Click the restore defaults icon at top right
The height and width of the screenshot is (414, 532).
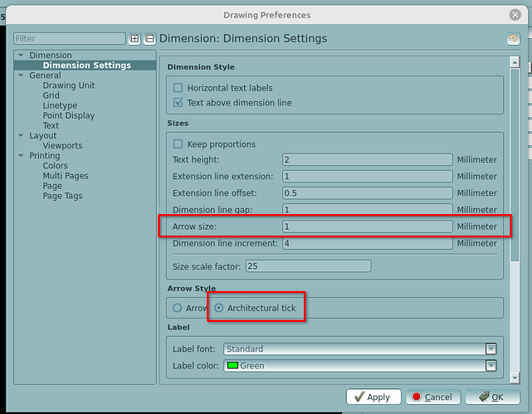coord(513,38)
